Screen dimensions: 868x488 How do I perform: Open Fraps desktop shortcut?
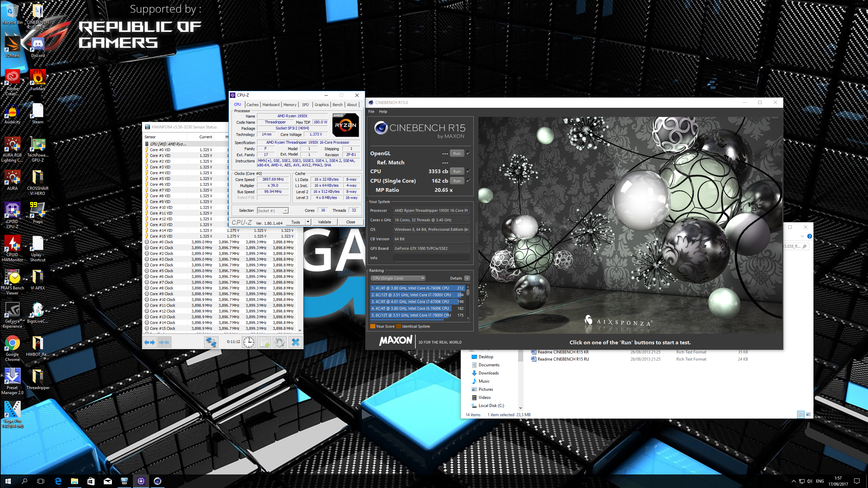click(x=38, y=213)
